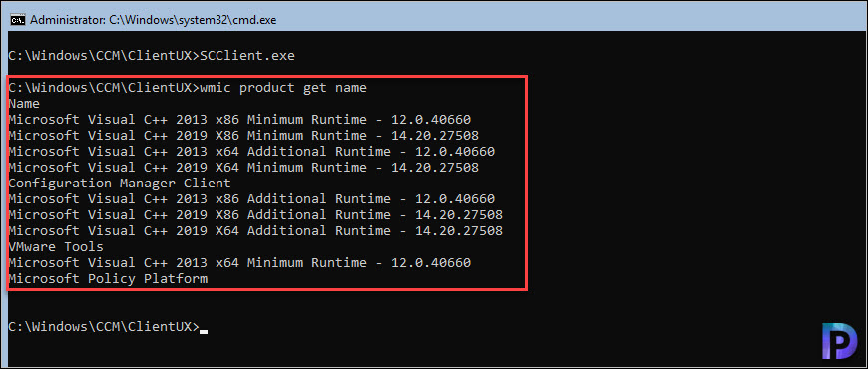868x369 pixels.
Task: Select the Visual C++ 2019 X64 Additional Runtime line
Action: [255, 230]
